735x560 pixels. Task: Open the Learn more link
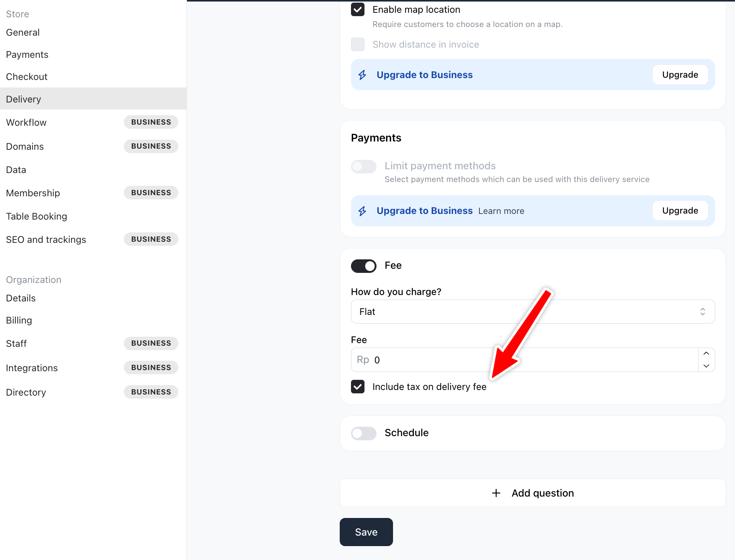point(501,211)
